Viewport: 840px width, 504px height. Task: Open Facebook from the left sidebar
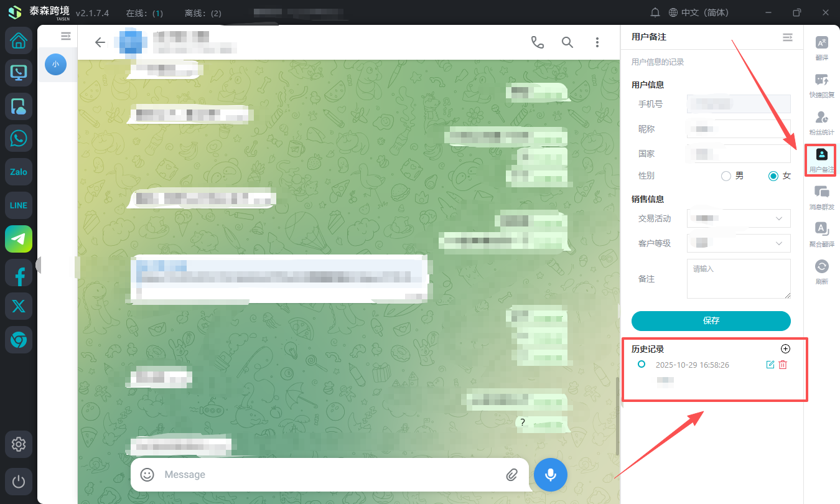click(x=19, y=273)
